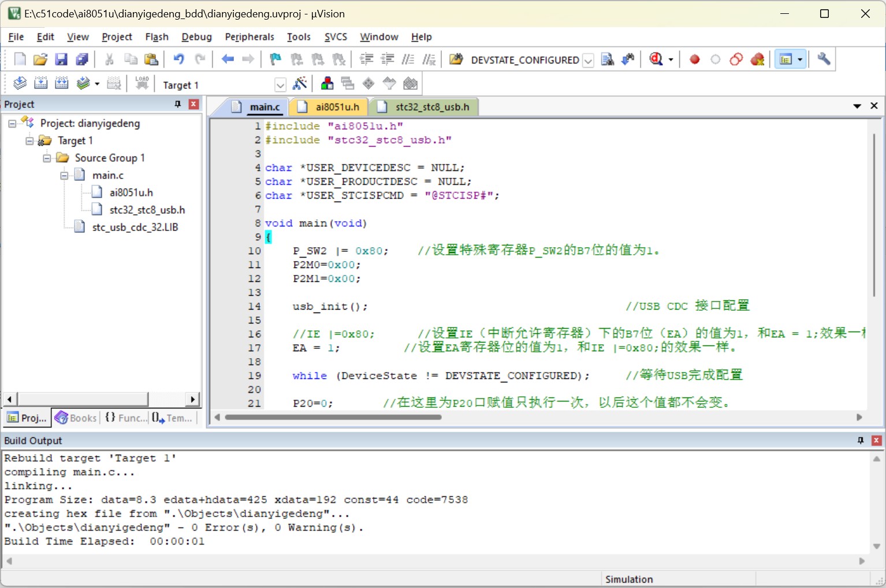Create a new file with the New icon
Screen dimensions: 886x588
click(20, 59)
